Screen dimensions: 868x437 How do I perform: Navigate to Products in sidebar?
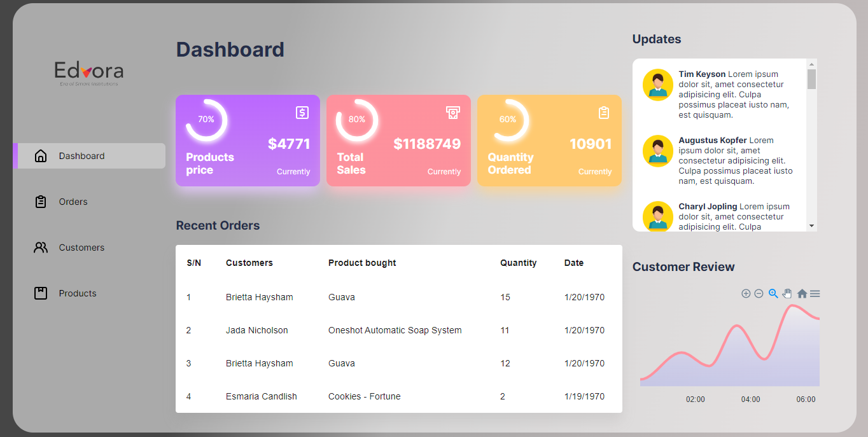(78, 293)
